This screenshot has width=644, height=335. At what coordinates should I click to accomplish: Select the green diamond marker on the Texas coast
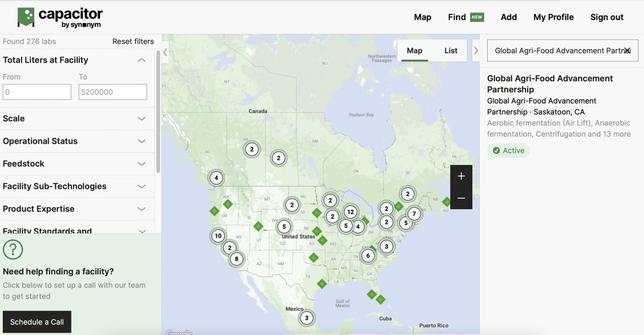(x=321, y=284)
